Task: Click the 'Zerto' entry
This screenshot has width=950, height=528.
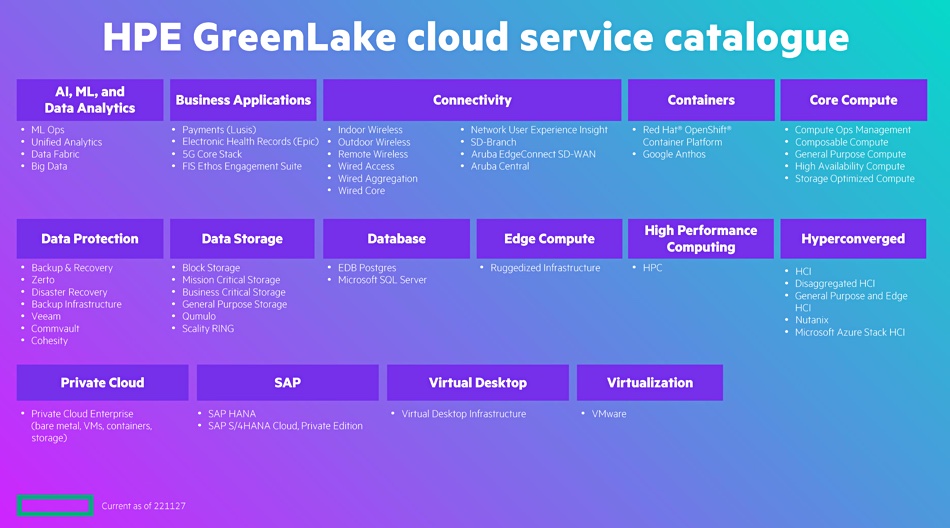Action: (42, 279)
